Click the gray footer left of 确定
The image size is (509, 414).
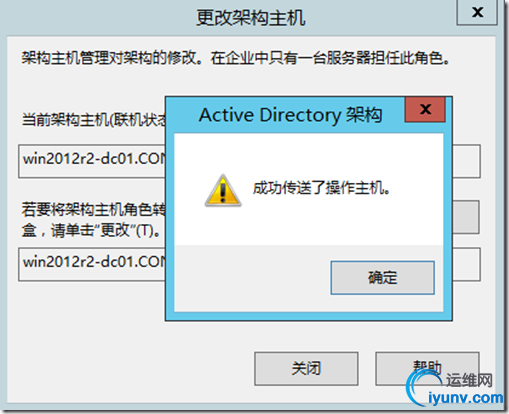pyautogui.click(x=252, y=278)
